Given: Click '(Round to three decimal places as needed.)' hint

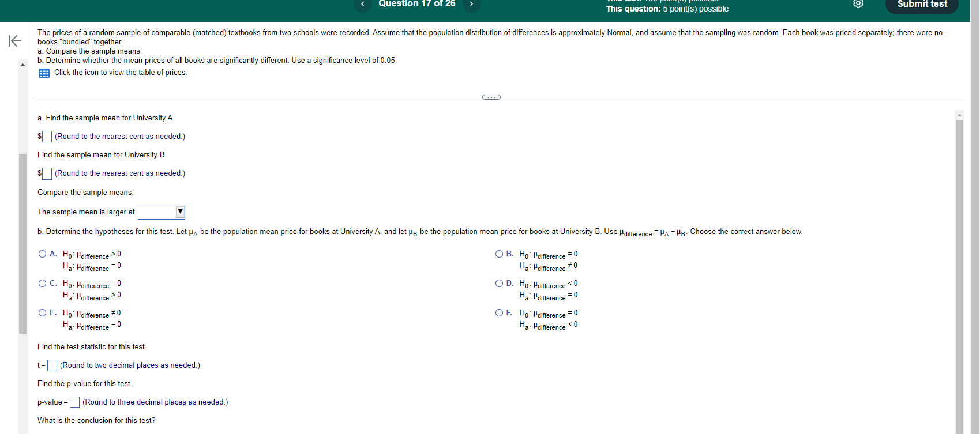Looking at the screenshot, I should click(155, 402).
